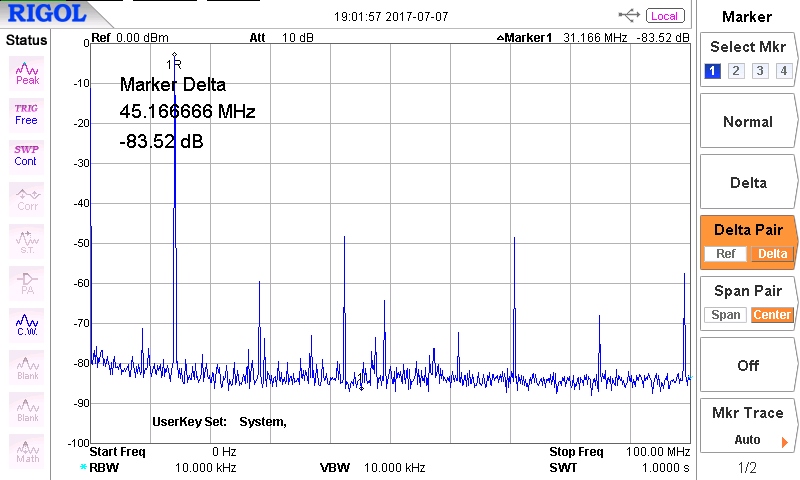Viewport: 800px width, 480px height.
Task: Click the TRIG Free status icon
Action: click(27, 114)
